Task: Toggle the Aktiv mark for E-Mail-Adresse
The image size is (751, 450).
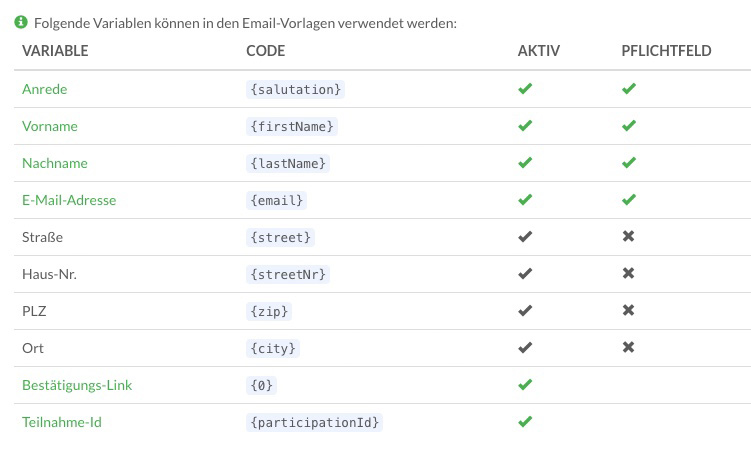Action: 525,199
